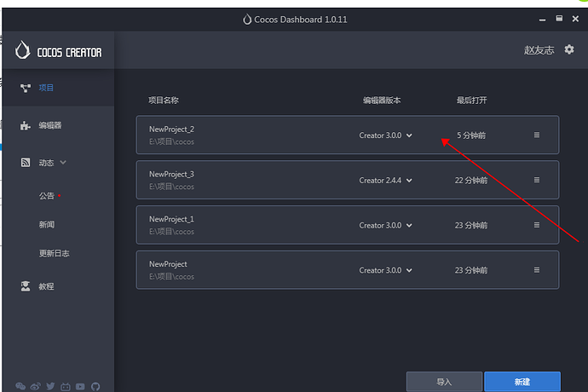
Task: Open the Twitter link icon
Action: coord(50,386)
